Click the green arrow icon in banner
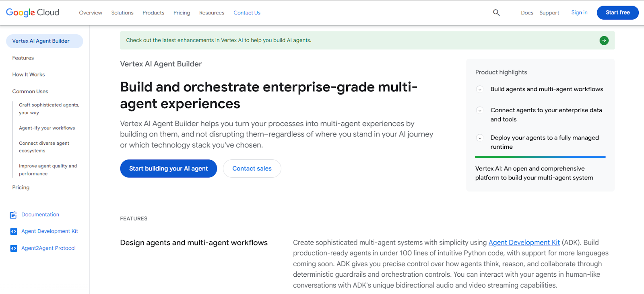The width and height of the screenshot is (644, 294). [604, 40]
